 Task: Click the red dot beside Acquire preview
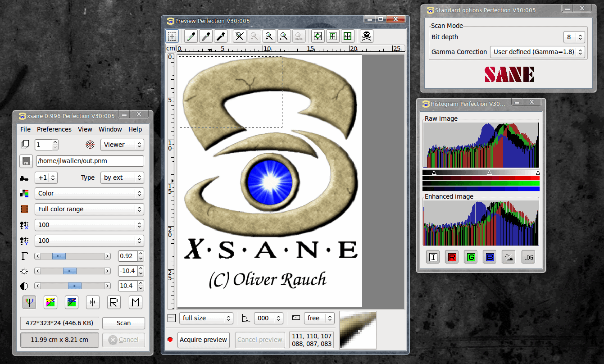click(x=170, y=340)
